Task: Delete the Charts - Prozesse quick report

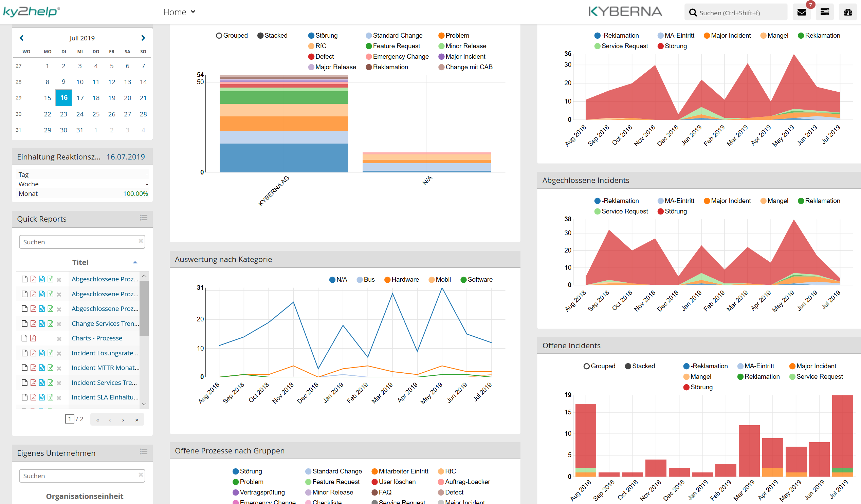Action: click(59, 339)
